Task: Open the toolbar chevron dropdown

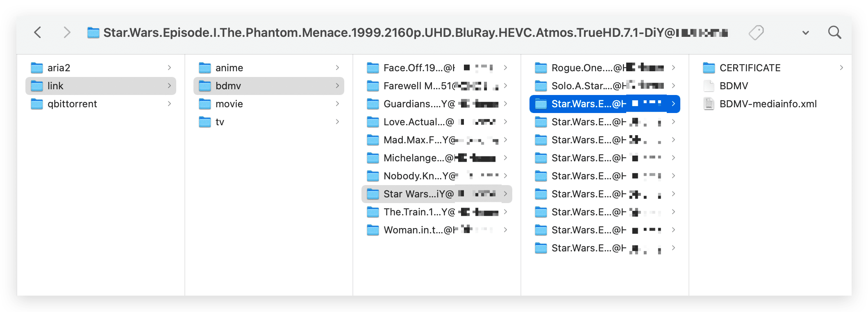Action: 805,33
